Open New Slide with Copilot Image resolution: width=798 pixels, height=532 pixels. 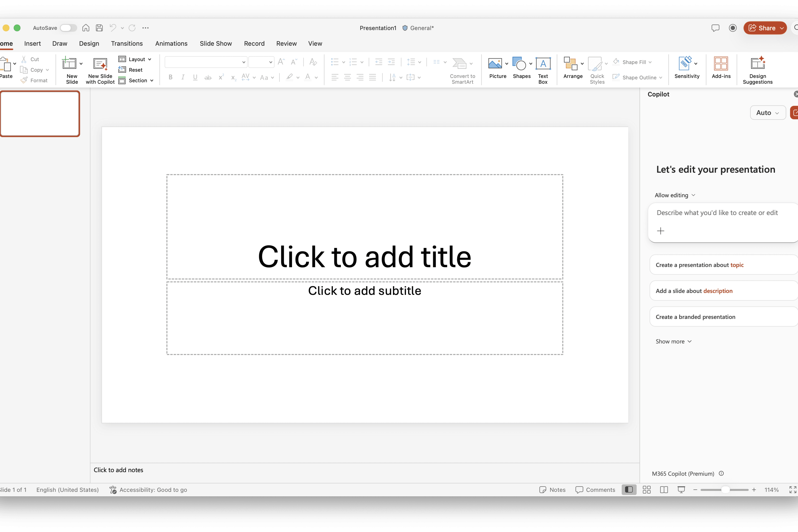(100, 70)
